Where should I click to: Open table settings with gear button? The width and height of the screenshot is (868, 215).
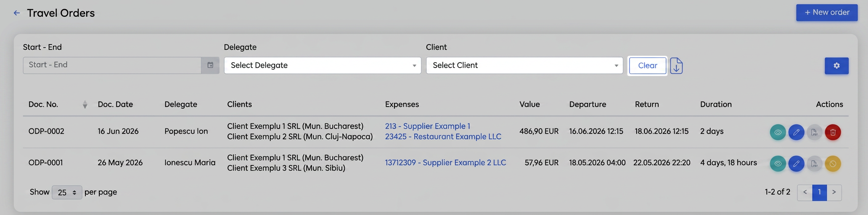[836, 66]
